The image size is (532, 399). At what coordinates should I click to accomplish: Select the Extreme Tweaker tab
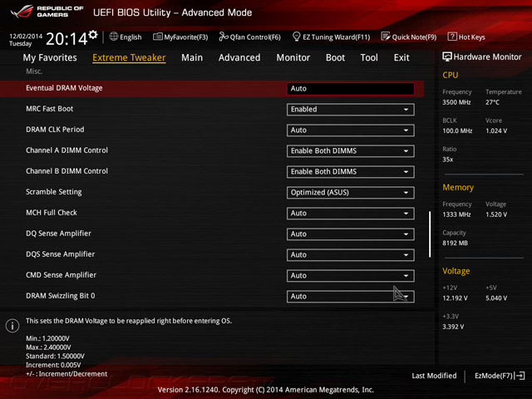129,57
